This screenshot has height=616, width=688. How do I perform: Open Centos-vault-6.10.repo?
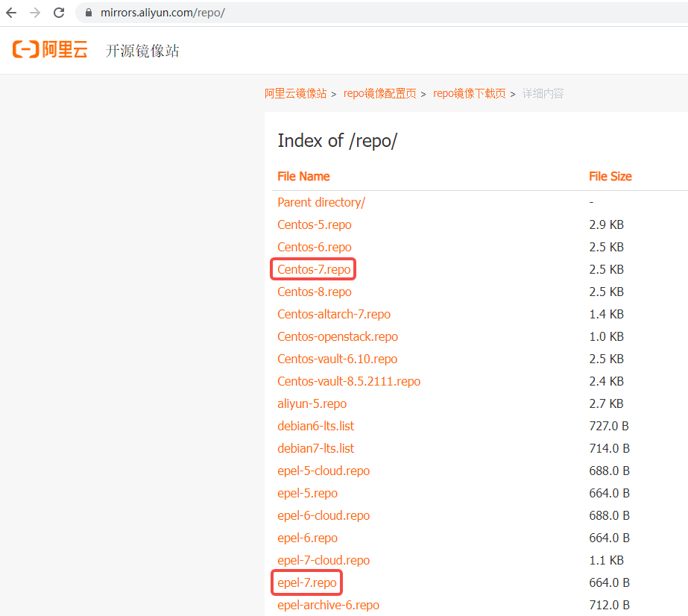pyautogui.click(x=337, y=359)
